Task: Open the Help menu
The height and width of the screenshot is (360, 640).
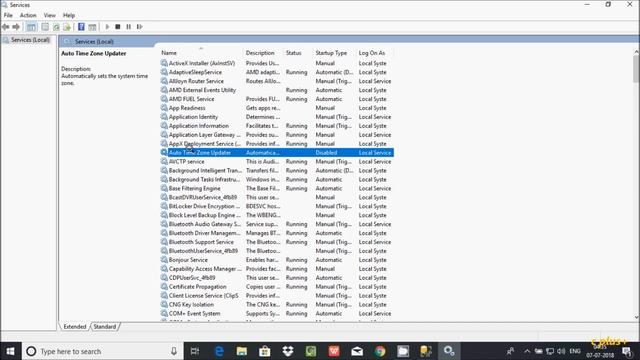Action: pos(69,15)
